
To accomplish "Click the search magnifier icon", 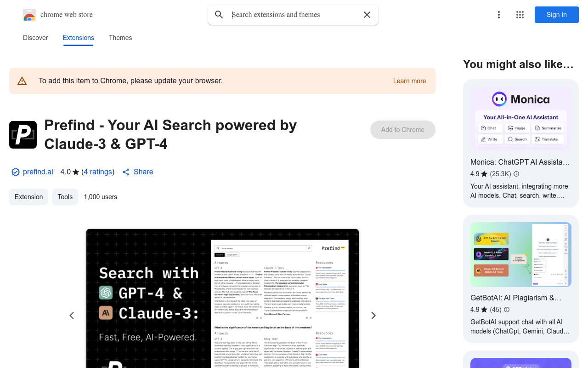I will pos(219,15).
